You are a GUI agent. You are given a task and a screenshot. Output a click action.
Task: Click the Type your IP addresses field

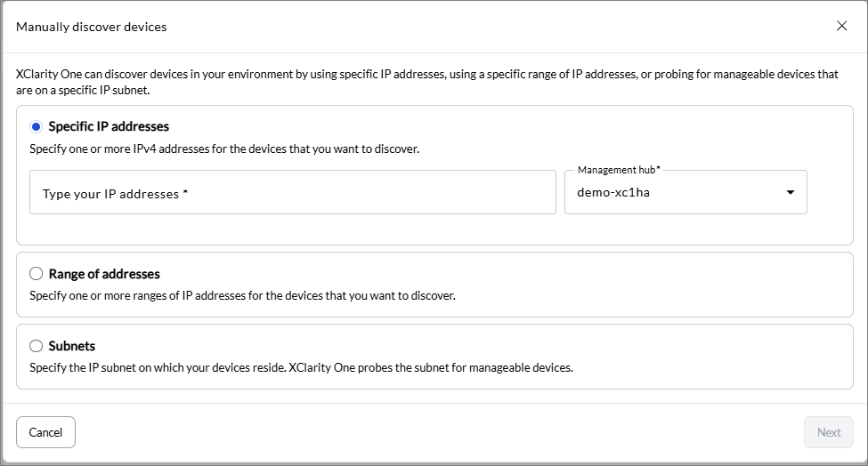pyautogui.click(x=292, y=192)
